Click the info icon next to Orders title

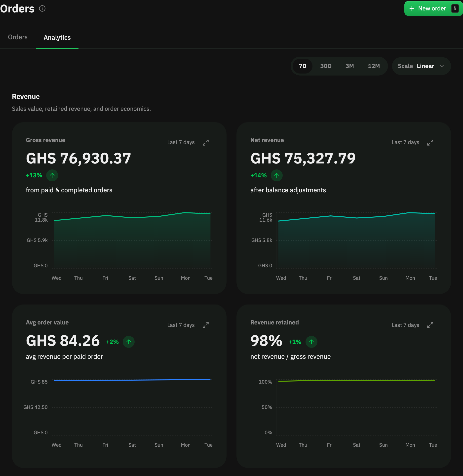click(x=42, y=9)
